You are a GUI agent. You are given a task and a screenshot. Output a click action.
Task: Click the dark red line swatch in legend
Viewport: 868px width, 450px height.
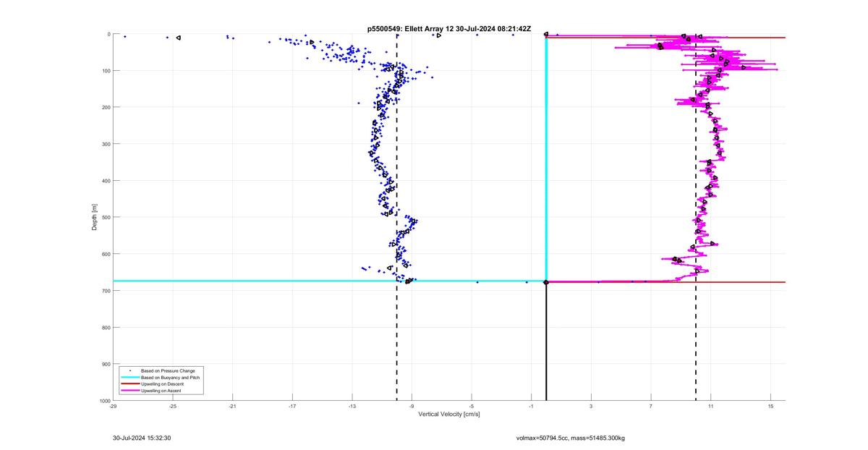point(129,384)
